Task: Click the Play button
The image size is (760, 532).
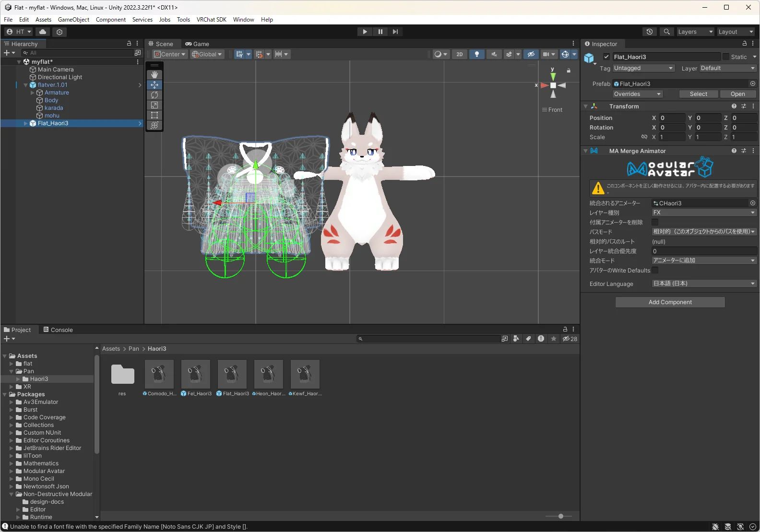Action: [365, 32]
